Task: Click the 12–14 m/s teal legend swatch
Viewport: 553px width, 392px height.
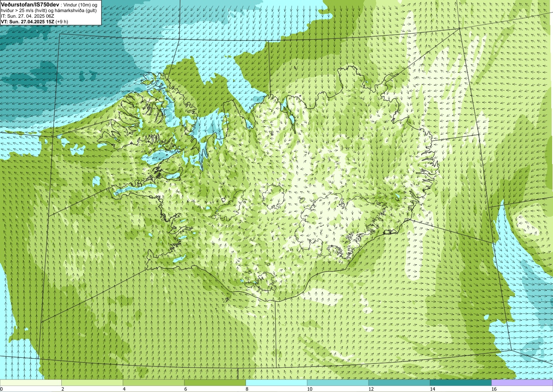Action: coord(399,383)
